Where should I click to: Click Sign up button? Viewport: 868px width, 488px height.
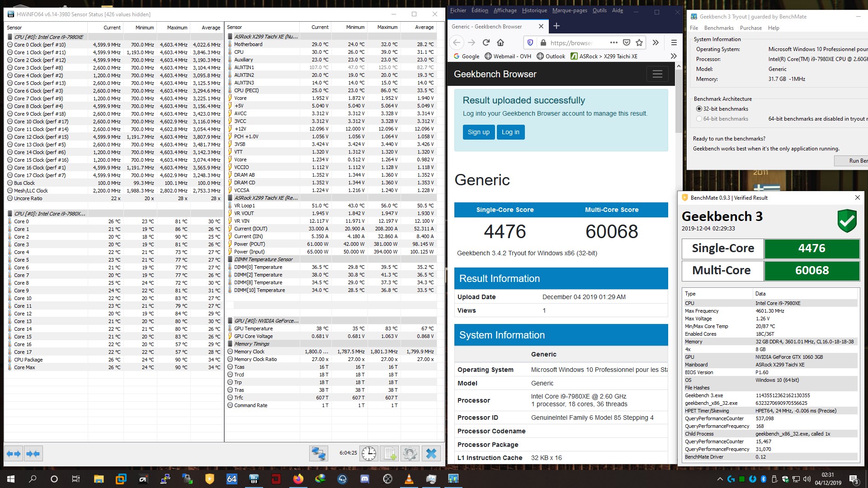pos(479,132)
